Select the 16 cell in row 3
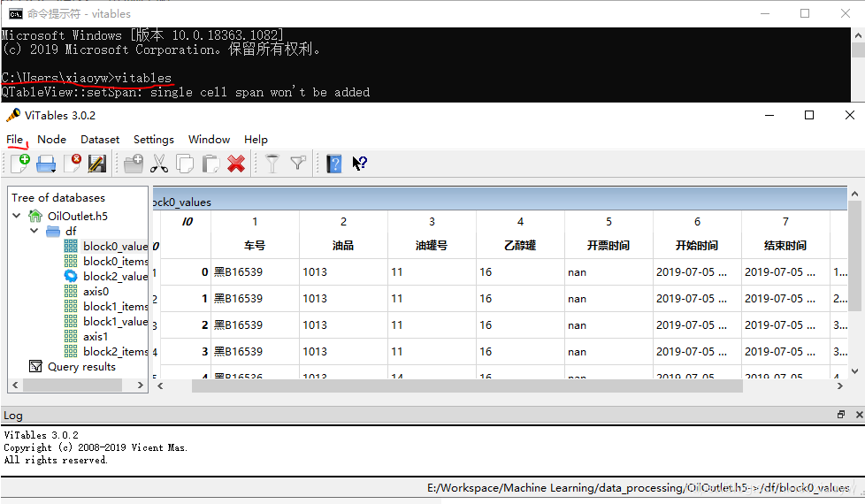Image resolution: width=865 pixels, height=504 pixels. (520, 351)
